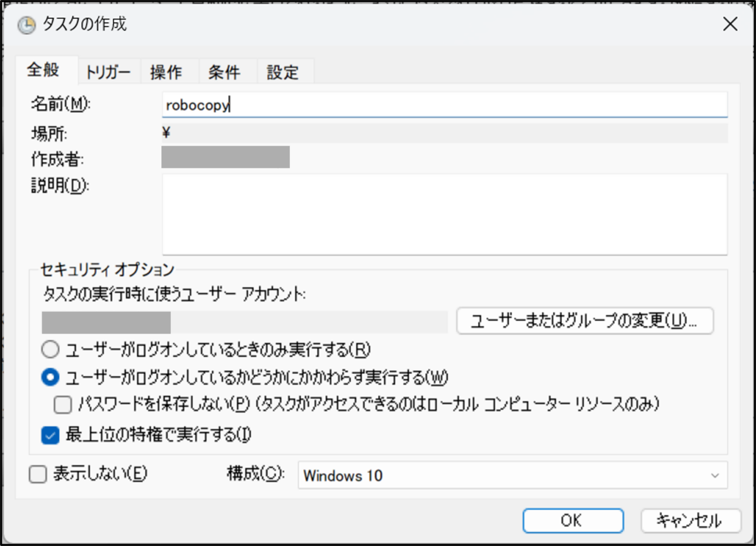The height and width of the screenshot is (546, 756).
Task: Click the 名前 field containing robocopy
Action: pos(445,105)
